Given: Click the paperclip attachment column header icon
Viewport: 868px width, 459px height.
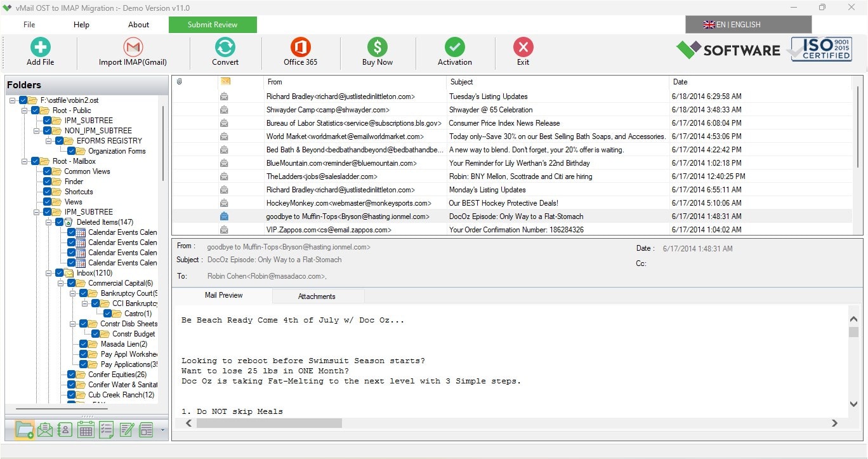Looking at the screenshot, I should [x=180, y=82].
